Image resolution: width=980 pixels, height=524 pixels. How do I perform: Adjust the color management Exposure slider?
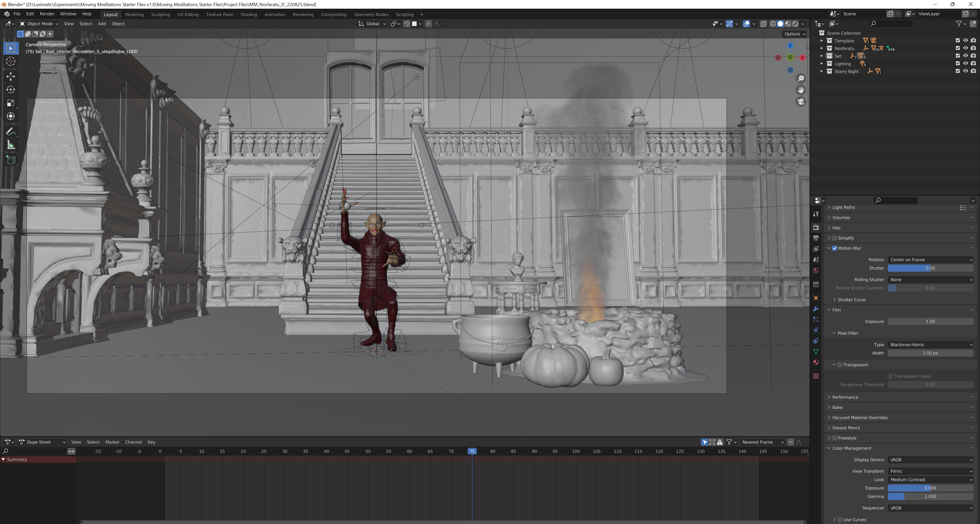pyautogui.click(x=930, y=488)
